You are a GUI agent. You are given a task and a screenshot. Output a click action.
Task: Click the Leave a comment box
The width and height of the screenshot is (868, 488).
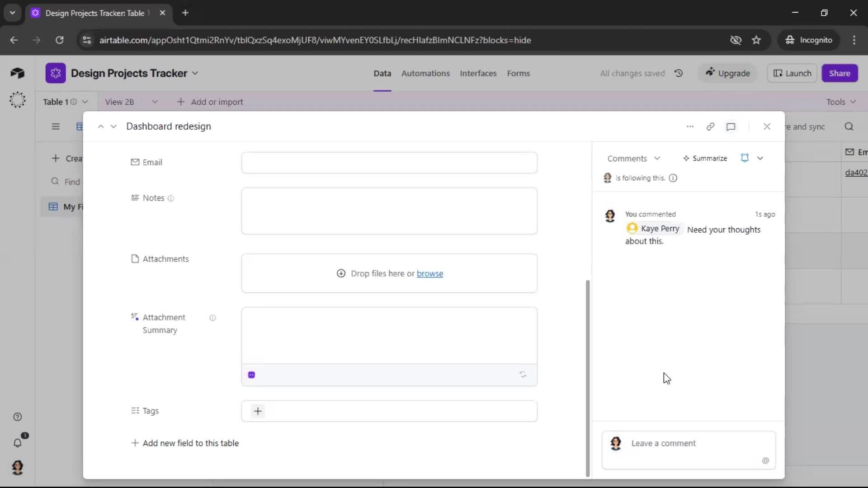[689, 450]
